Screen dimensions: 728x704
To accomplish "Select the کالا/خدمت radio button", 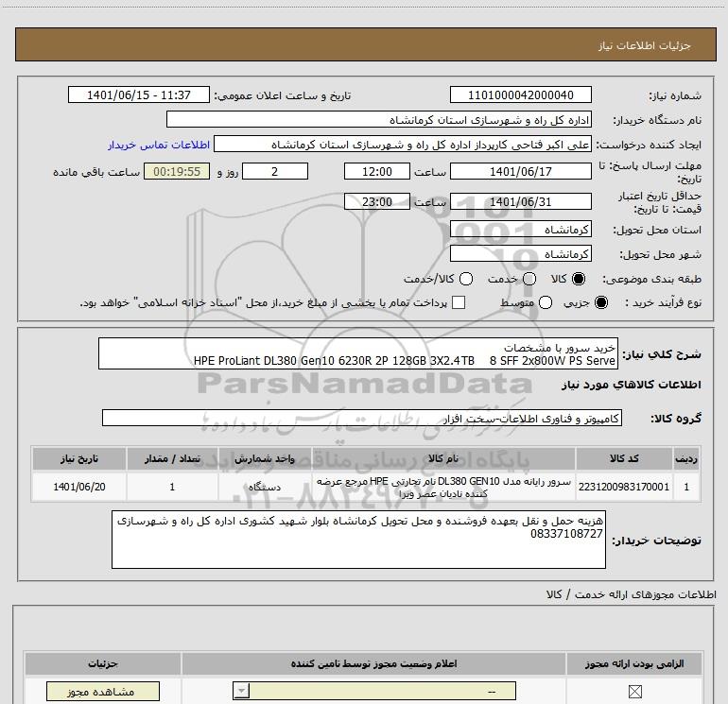I will tap(466, 279).
